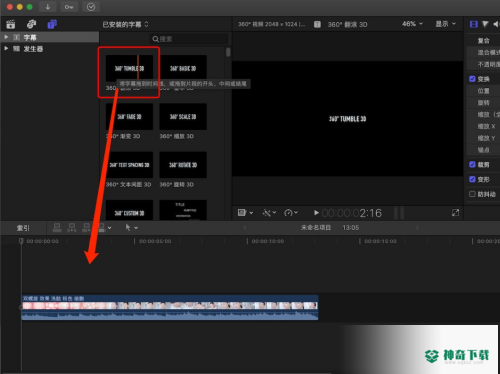Image resolution: width=500 pixels, height=374 pixels.
Task: Click the audio meters beside timecode
Action: (x=399, y=213)
